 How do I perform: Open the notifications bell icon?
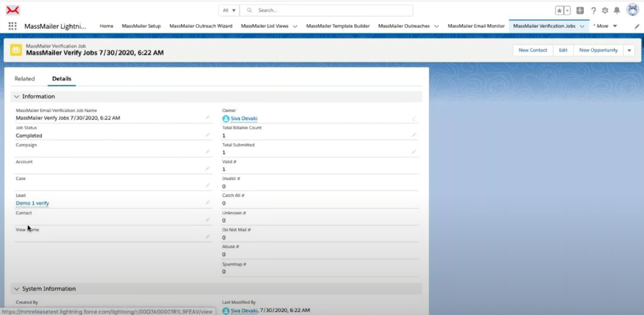(617, 10)
